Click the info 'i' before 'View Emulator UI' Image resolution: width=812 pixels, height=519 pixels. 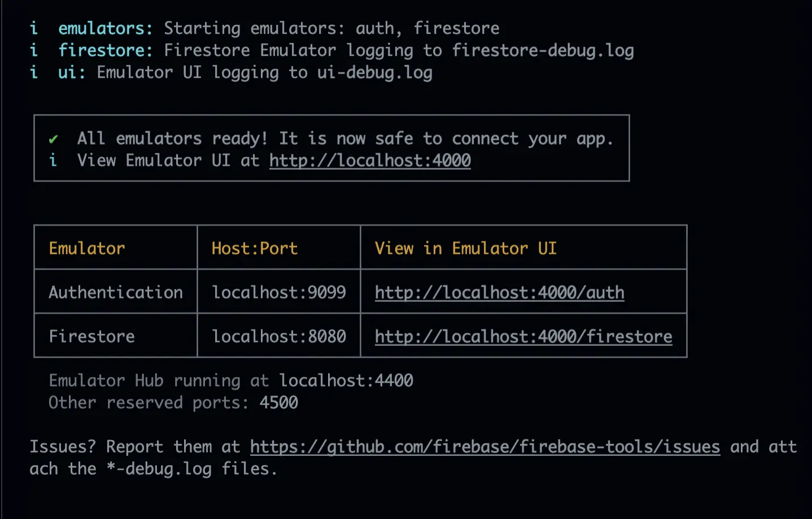tap(53, 161)
